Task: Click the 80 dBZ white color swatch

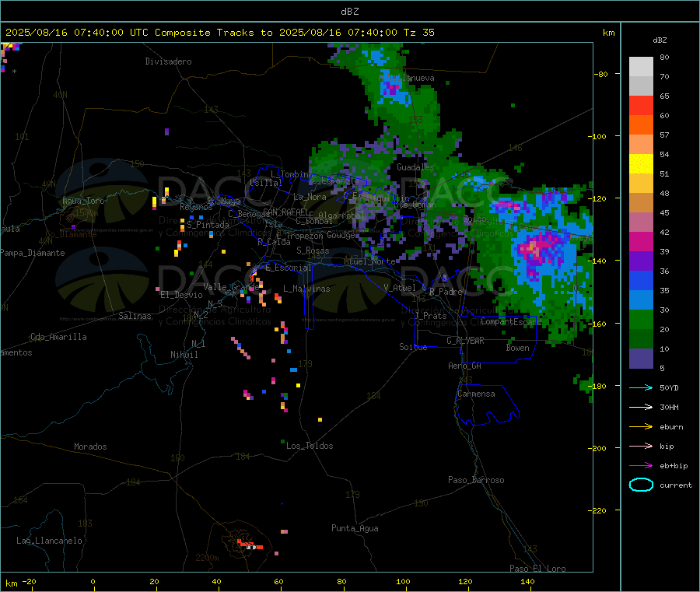Action: (641, 67)
